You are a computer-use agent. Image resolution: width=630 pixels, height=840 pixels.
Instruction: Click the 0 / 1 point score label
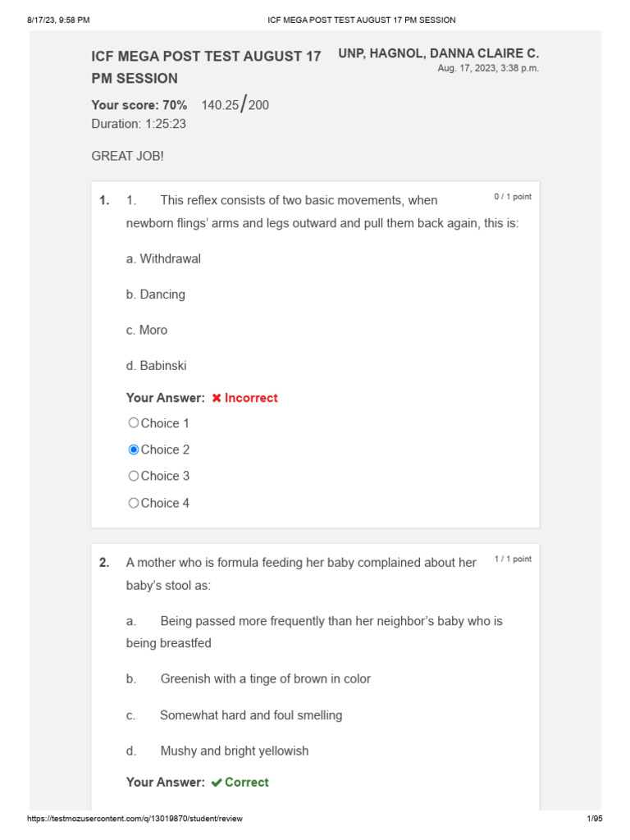pos(513,197)
